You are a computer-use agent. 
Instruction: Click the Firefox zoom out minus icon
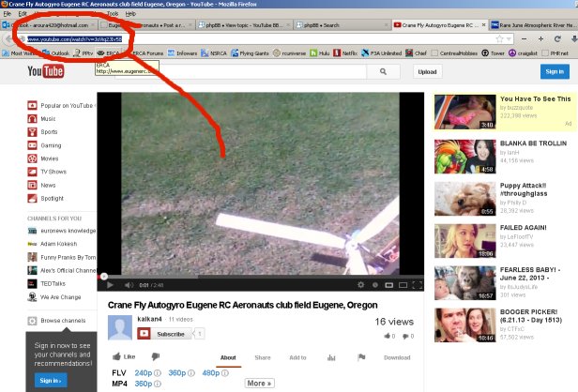(x=525, y=38)
